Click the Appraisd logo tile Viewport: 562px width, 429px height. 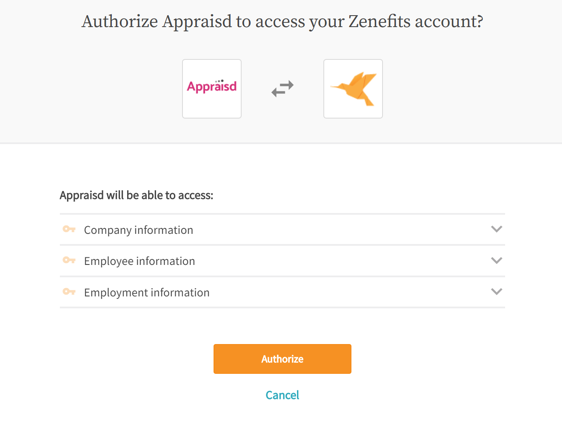click(x=212, y=89)
